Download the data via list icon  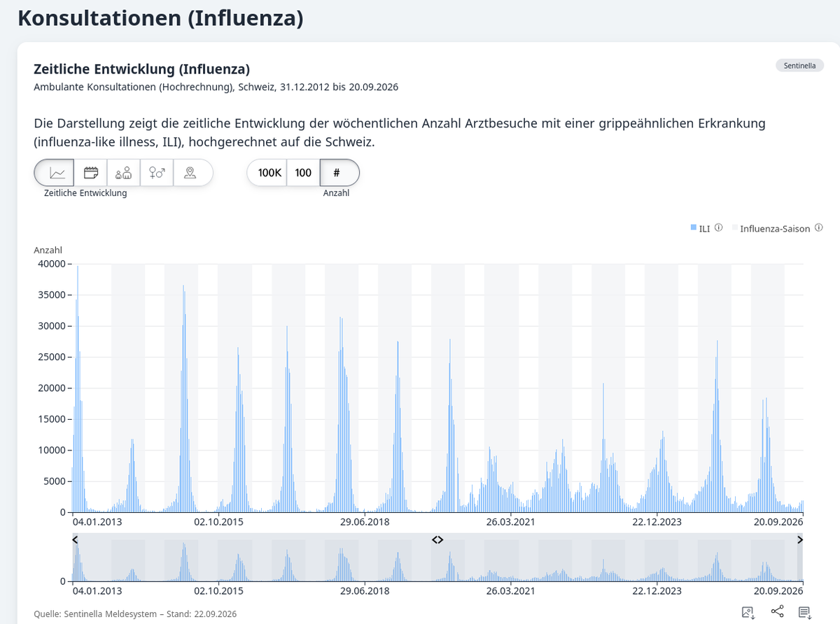(x=805, y=612)
